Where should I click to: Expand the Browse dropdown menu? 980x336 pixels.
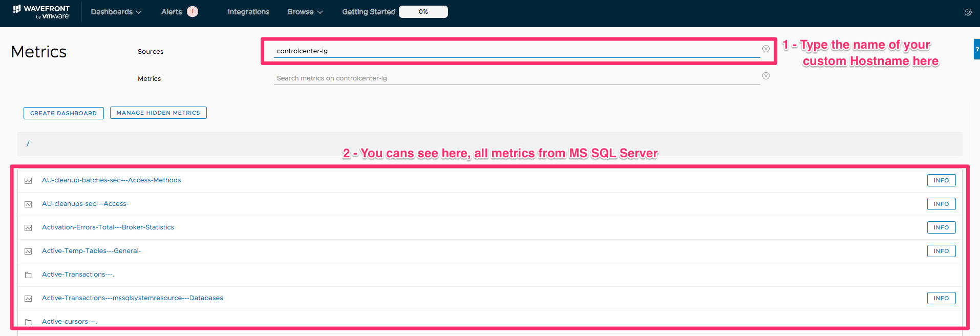click(x=305, y=12)
